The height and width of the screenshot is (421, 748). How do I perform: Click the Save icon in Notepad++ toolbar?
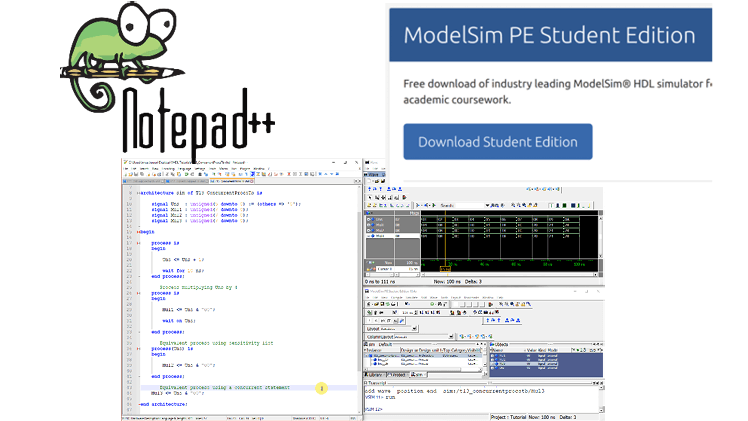tap(136, 174)
